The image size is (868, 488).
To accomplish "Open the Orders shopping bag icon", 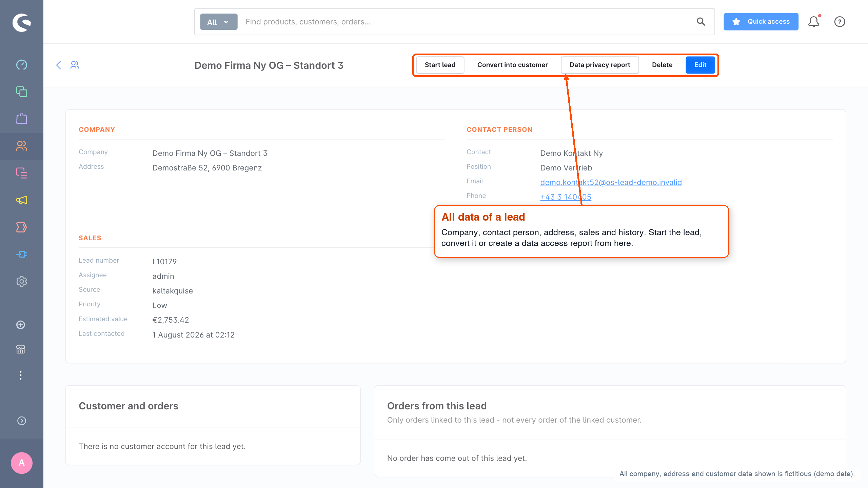I will [x=22, y=119].
